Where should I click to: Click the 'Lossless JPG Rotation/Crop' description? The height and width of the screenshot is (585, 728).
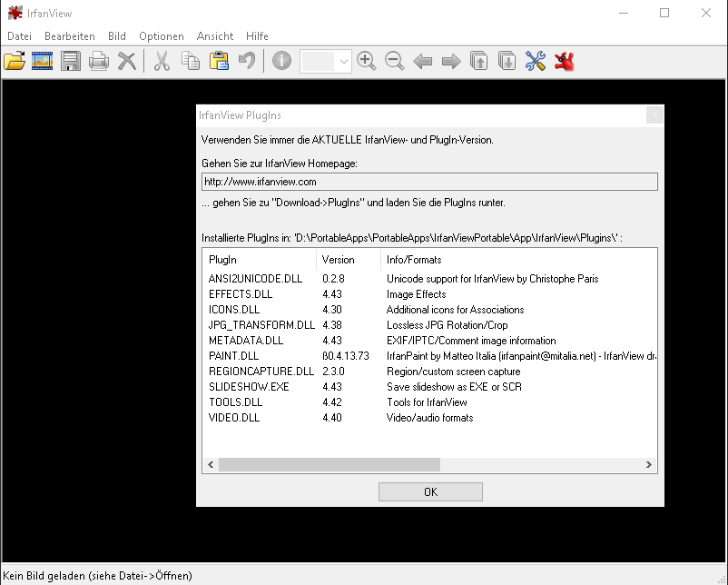[448, 325]
